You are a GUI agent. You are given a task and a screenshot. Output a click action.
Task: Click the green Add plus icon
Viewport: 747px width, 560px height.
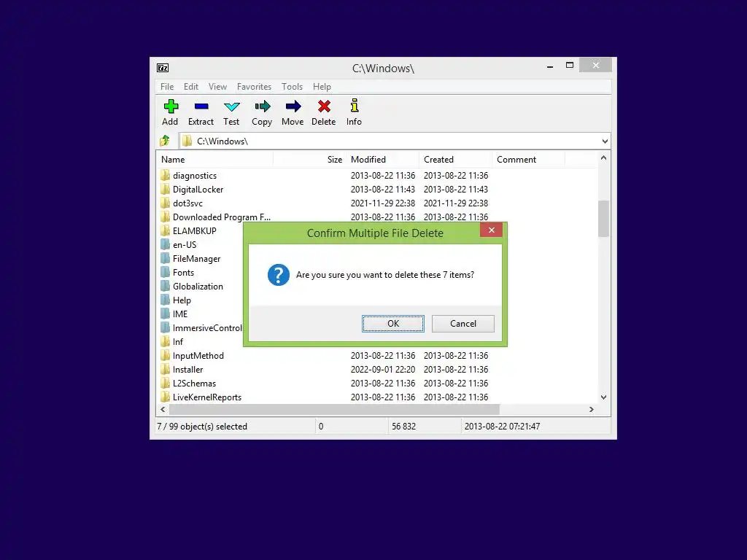171,106
